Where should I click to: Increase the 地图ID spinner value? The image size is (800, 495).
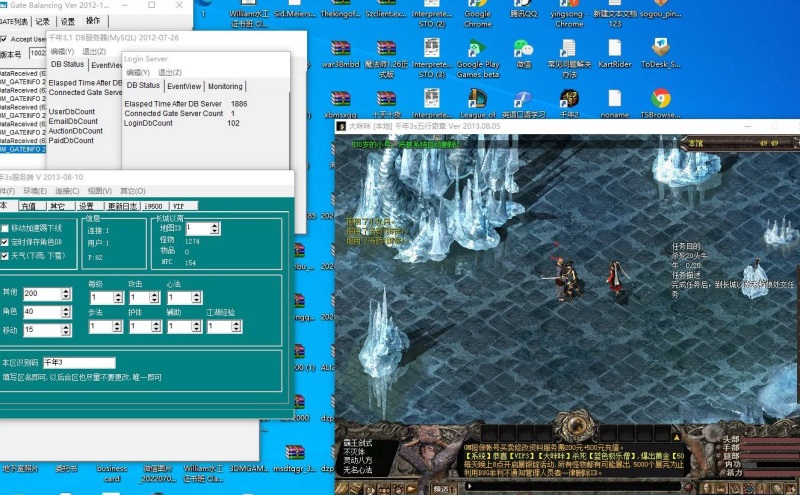pos(215,226)
